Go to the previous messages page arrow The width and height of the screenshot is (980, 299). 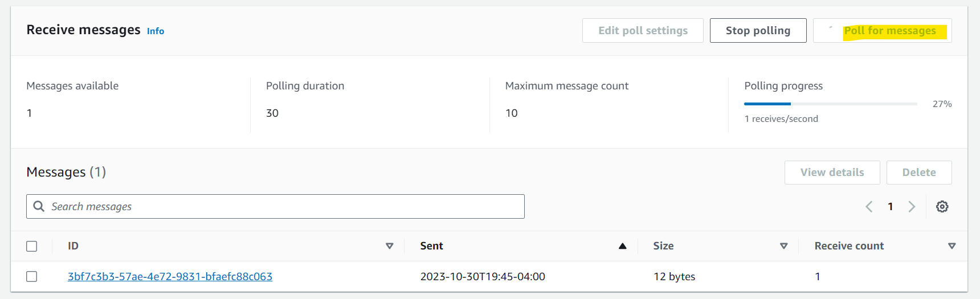coord(869,207)
